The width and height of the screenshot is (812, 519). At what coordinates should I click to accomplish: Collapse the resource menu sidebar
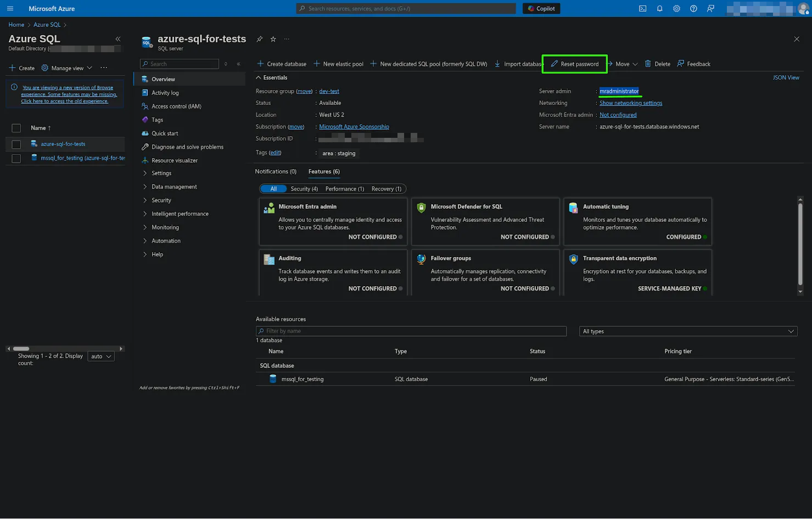tap(238, 64)
